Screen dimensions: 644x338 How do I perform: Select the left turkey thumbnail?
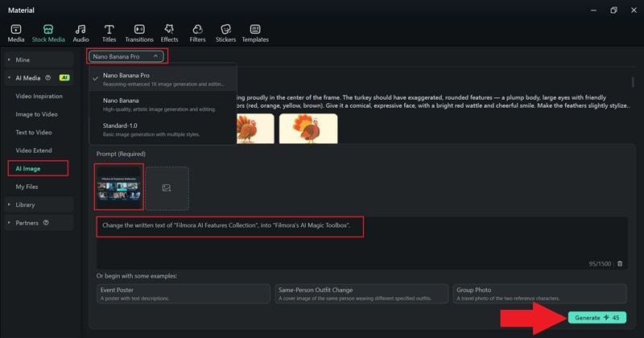pyautogui.click(x=255, y=129)
